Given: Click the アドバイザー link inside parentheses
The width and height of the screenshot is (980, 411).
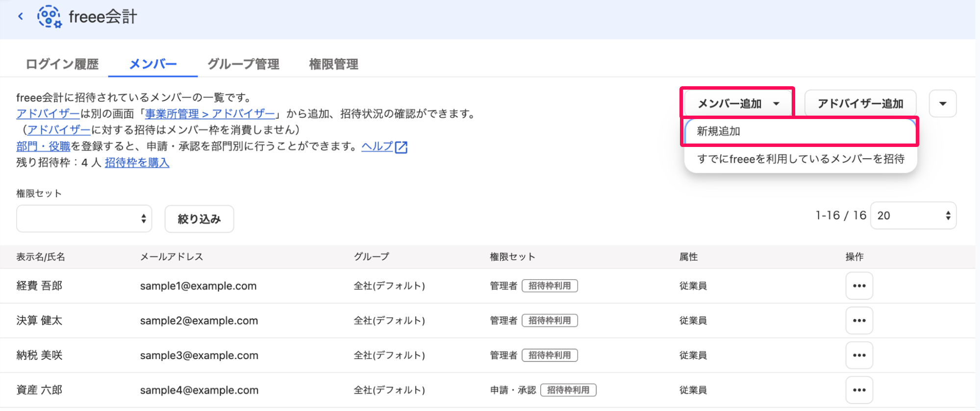Looking at the screenshot, I should tap(59, 130).
